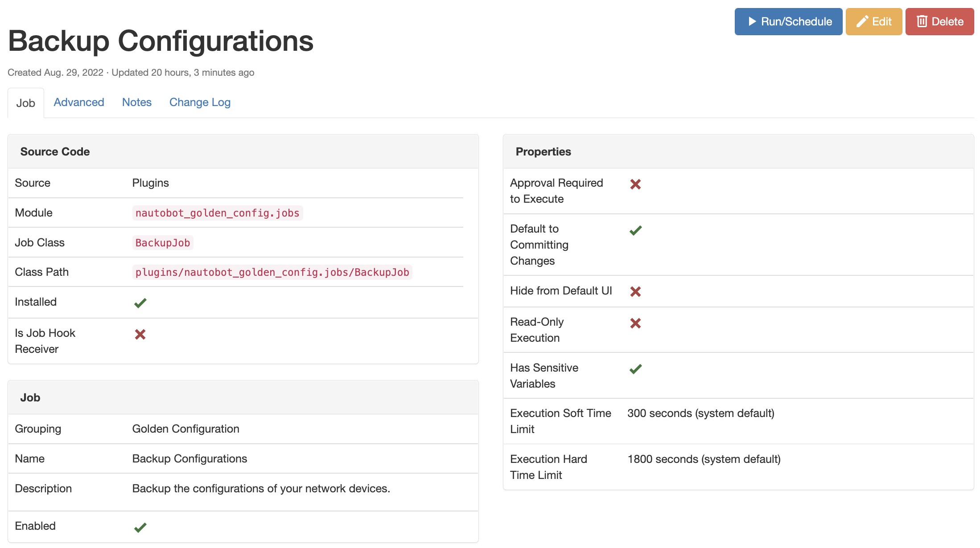The width and height of the screenshot is (980, 548).
Task: Click the Execution Soft Time Limit label
Action: point(560,421)
